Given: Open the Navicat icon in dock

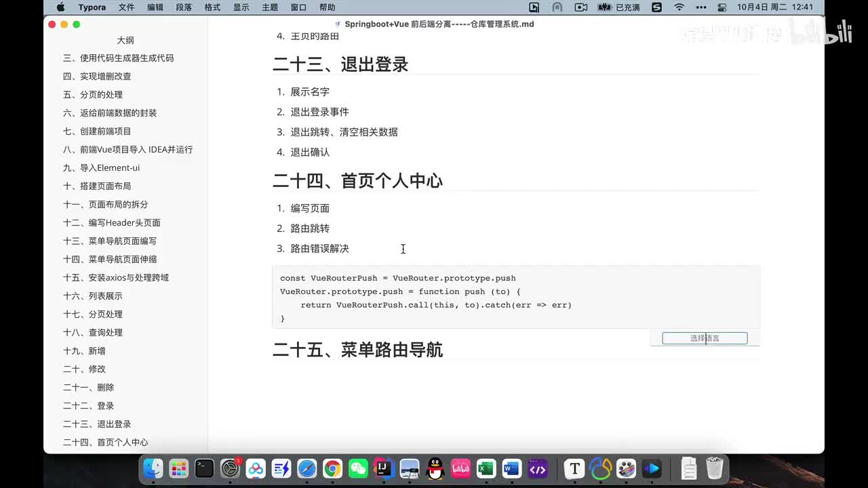Looking at the screenshot, I should coord(601,468).
